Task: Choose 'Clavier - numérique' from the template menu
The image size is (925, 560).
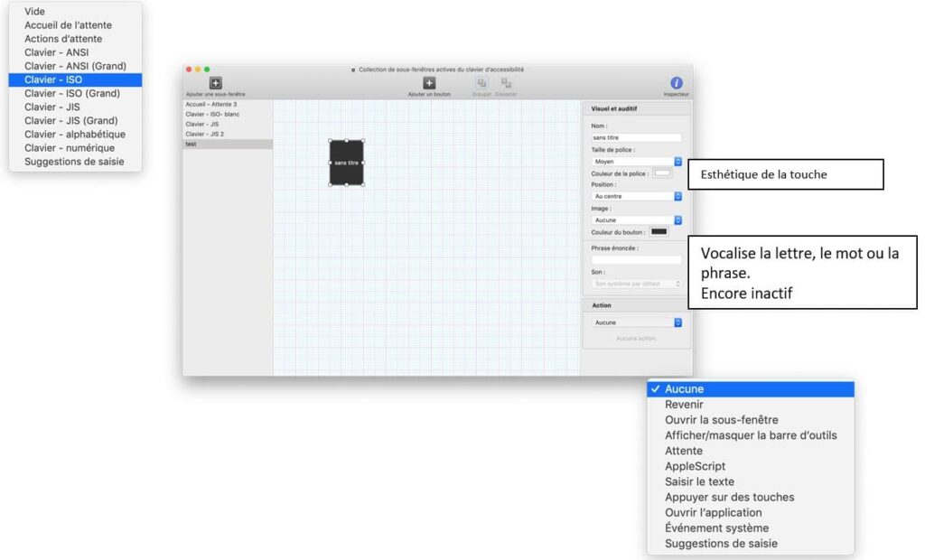Action: [x=70, y=148]
